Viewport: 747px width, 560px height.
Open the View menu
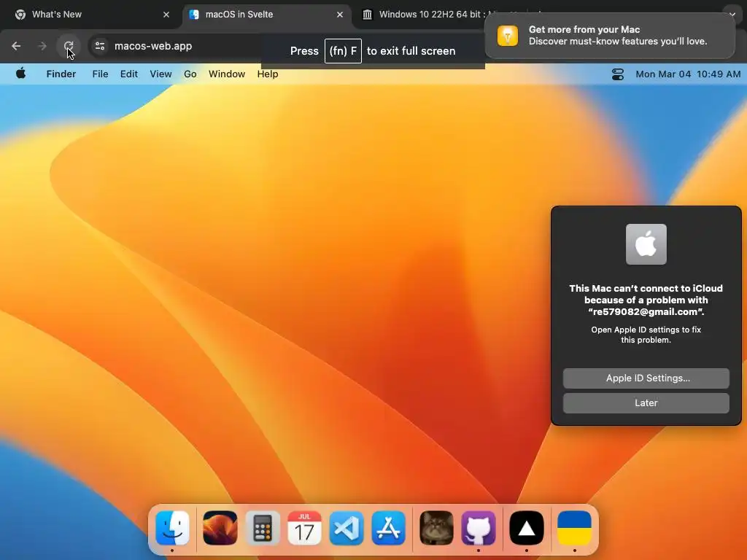coord(160,74)
